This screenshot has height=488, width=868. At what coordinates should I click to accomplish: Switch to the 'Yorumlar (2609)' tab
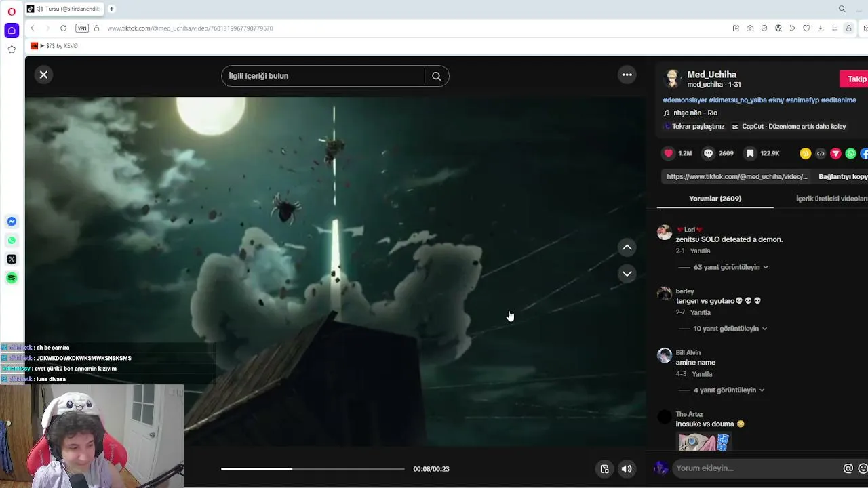[x=715, y=199]
